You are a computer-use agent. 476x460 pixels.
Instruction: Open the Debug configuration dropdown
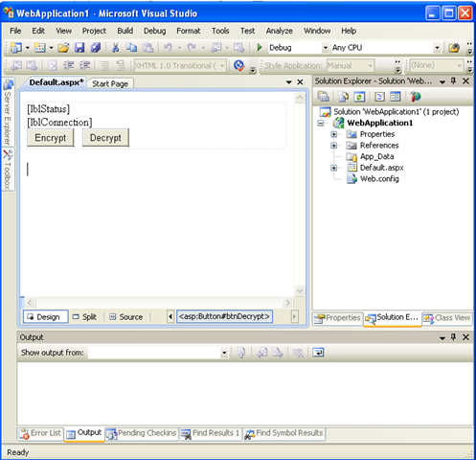tap(326, 48)
